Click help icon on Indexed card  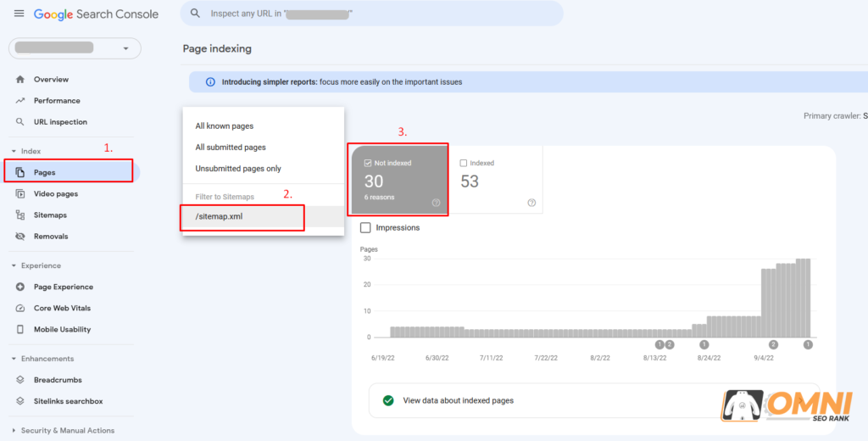coord(531,203)
